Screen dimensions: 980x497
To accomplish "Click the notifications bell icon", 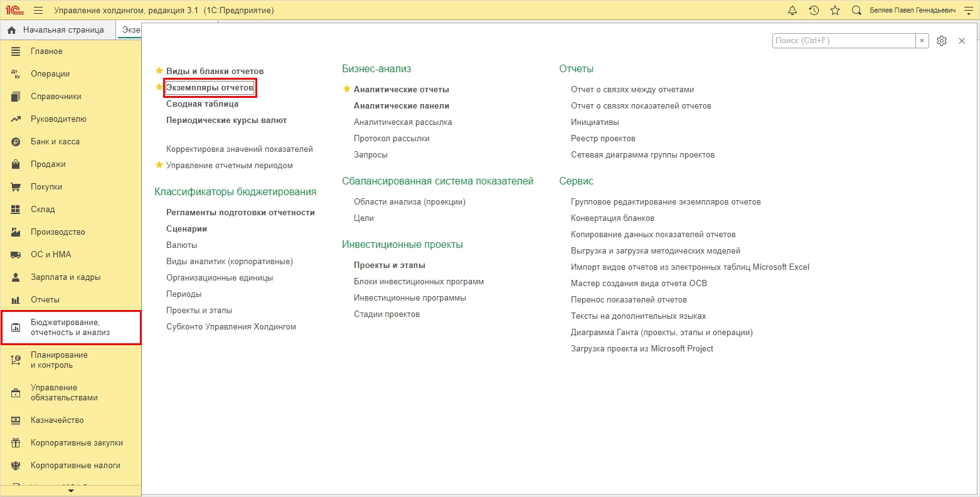I will click(792, 11).
